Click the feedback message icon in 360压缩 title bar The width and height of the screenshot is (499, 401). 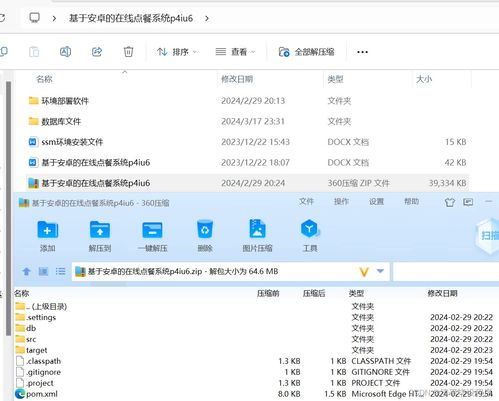(x=468, y=202)
